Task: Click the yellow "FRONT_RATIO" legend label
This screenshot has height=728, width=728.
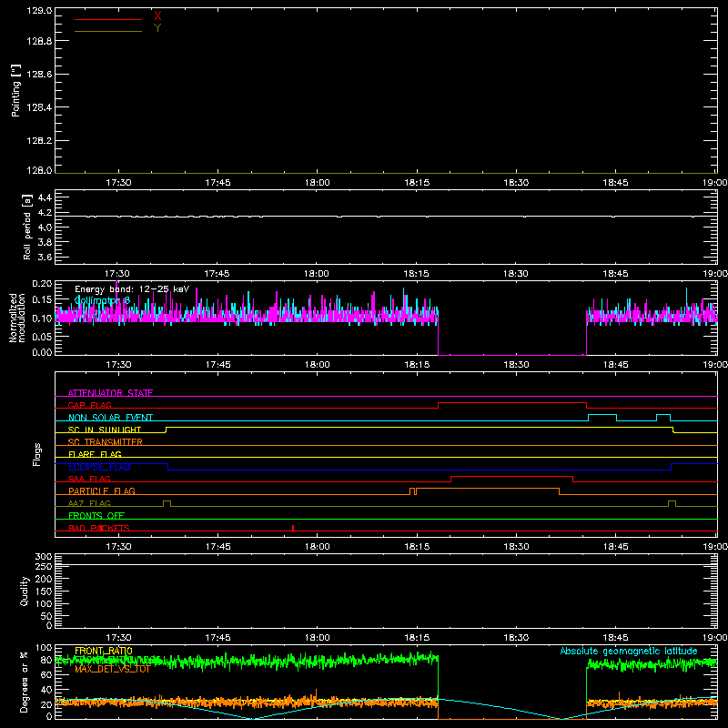Action: [104, 651]
